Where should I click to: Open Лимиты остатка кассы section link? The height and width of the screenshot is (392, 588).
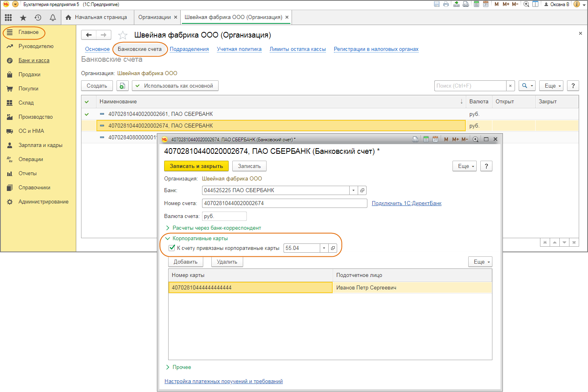click(298, 49)
